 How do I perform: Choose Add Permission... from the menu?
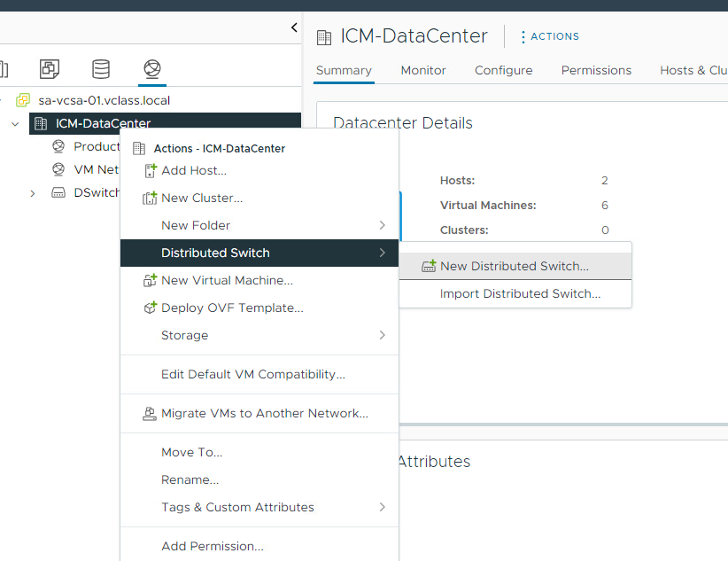pos(259,546)
